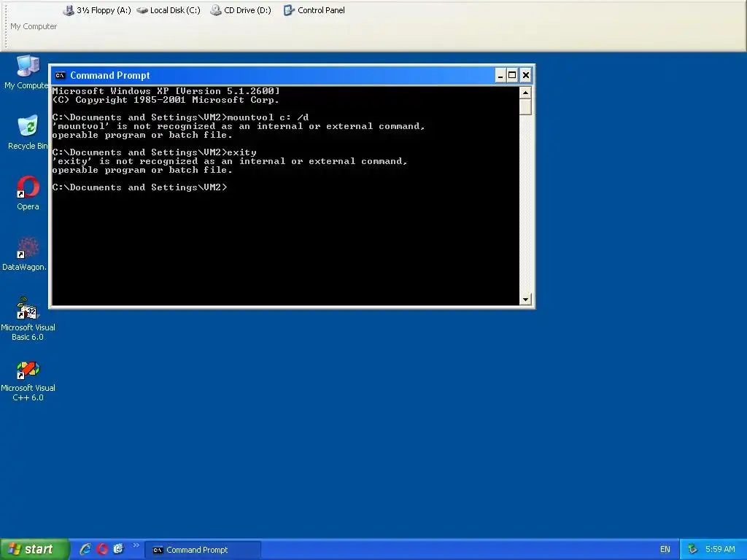Screen dimensions: 747x560
Task: Select the Recycle Bin desktop icon
Action: [x=28, y=132]
